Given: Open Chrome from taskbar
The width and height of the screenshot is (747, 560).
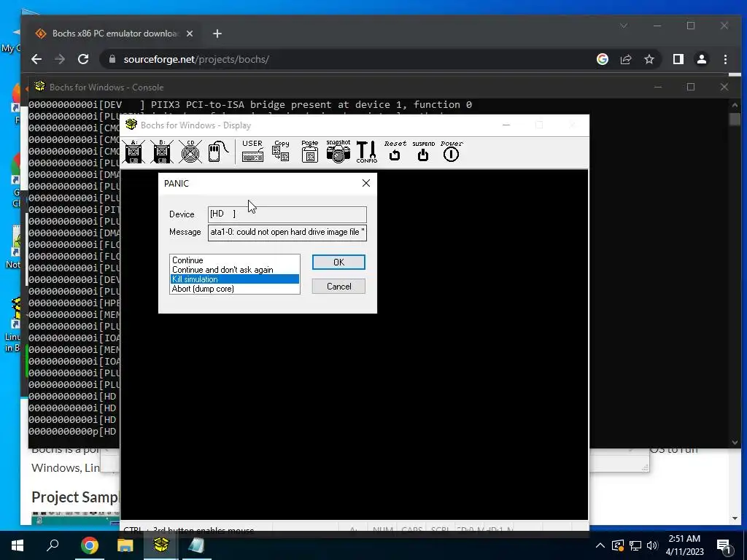Looking at the screenshot, I should [x=89, y=545].
